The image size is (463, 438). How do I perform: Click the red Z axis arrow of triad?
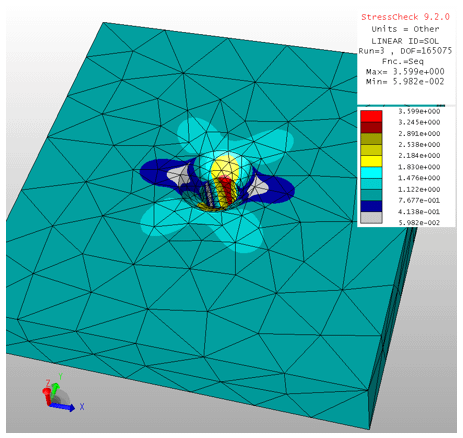pos(47,395)
